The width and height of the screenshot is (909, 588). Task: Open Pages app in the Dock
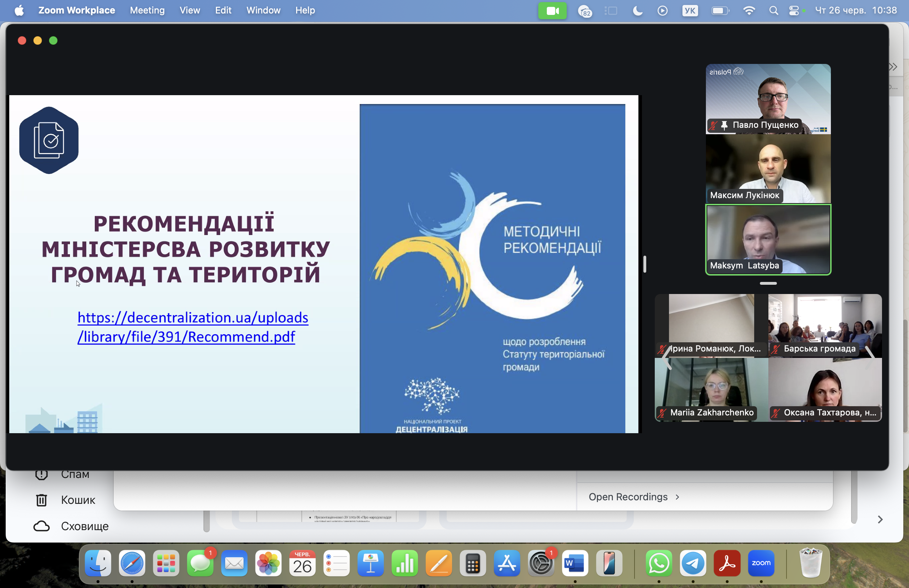439,563
